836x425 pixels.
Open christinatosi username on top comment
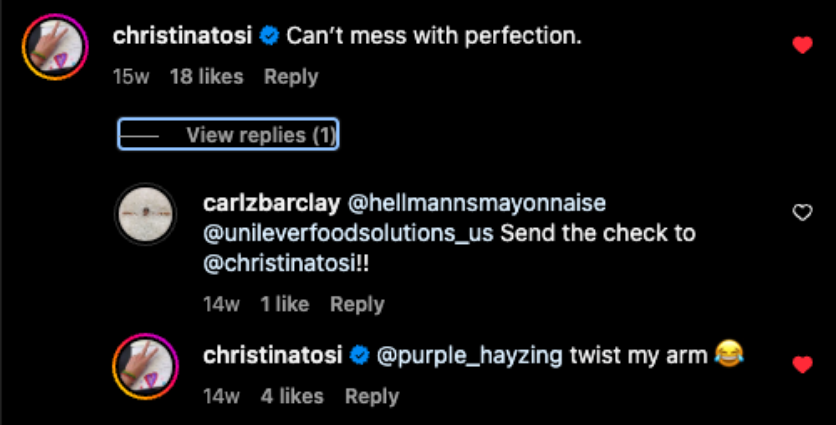pyautogui.click(x=184, y=37)
